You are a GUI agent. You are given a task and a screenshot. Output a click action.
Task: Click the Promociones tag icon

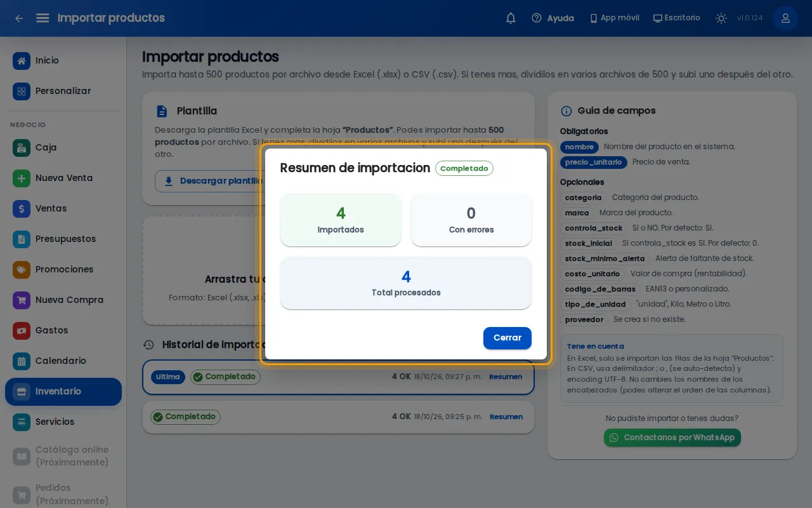pos(22,269)
